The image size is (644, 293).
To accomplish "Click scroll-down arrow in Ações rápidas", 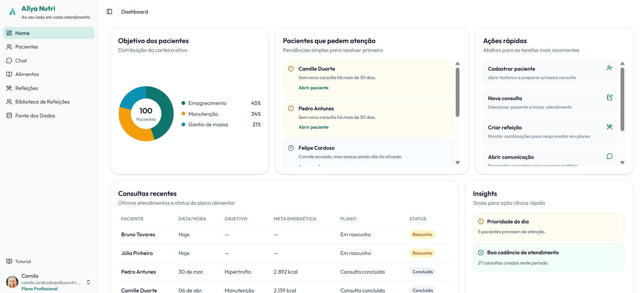I will click(622, 163).
